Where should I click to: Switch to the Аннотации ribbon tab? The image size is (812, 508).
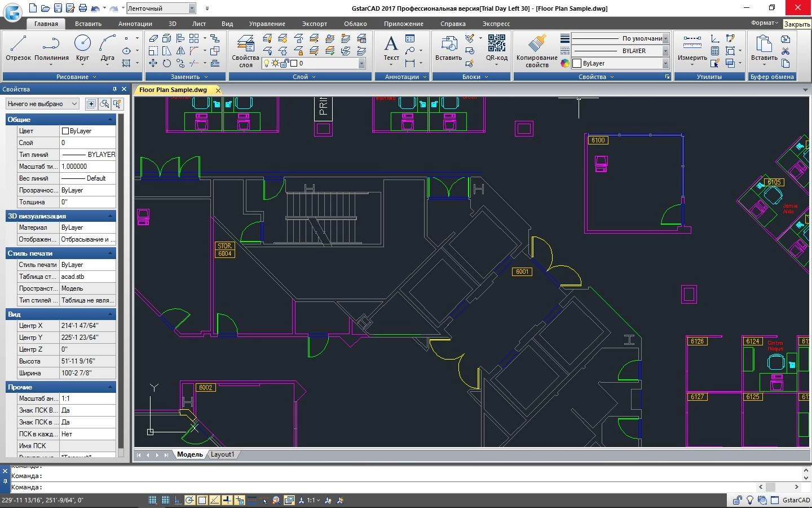(x=135, y=24)
